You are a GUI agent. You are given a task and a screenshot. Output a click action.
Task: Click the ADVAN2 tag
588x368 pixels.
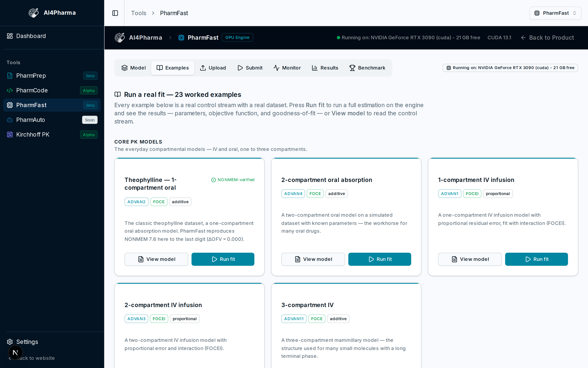click(x=136, y=202)
